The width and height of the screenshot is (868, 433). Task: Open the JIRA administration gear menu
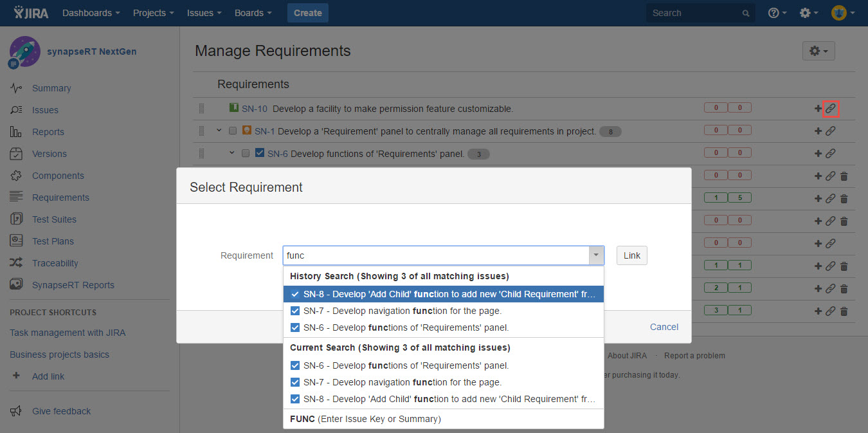[x=809, y=13]
